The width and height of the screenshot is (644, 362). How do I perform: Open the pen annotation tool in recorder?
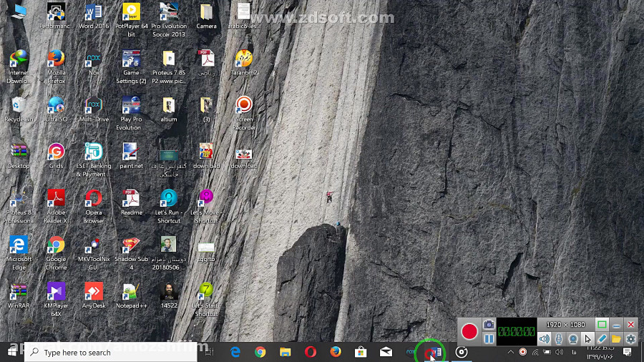[602, 338]
